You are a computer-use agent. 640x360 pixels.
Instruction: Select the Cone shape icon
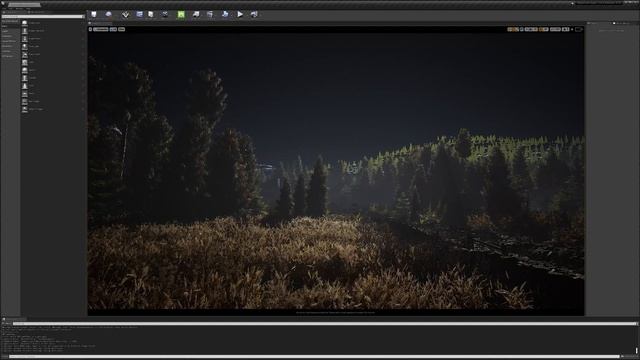[x=25, y=86]
